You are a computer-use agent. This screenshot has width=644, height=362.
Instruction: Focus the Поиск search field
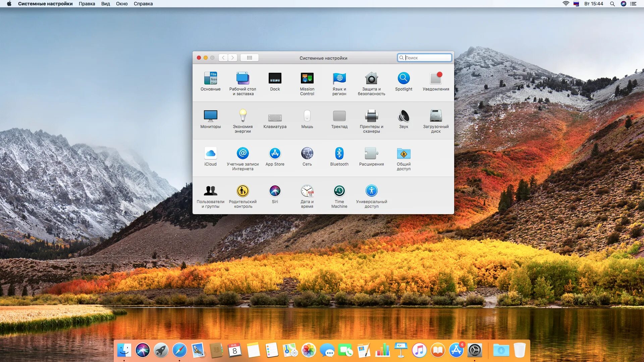[x=424, y=58]
